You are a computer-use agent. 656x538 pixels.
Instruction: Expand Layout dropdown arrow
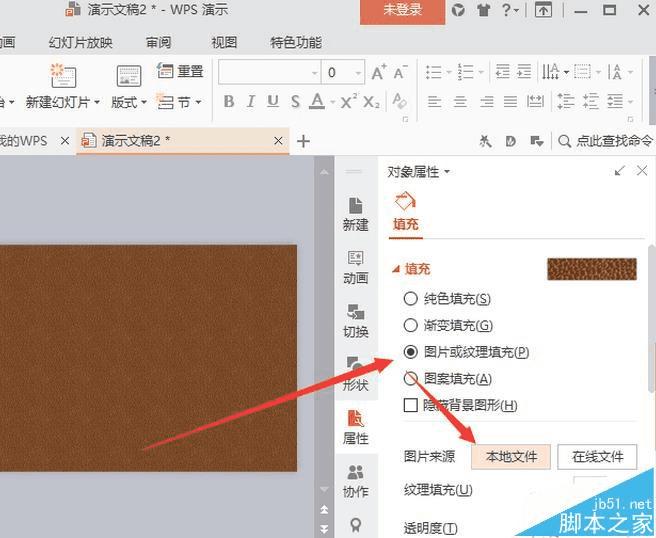(x=144, y=102)
